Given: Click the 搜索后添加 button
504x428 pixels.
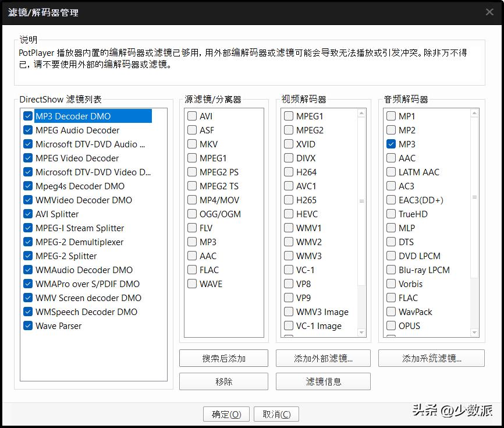Looking at the screenshot, I should tap(223, 358).
